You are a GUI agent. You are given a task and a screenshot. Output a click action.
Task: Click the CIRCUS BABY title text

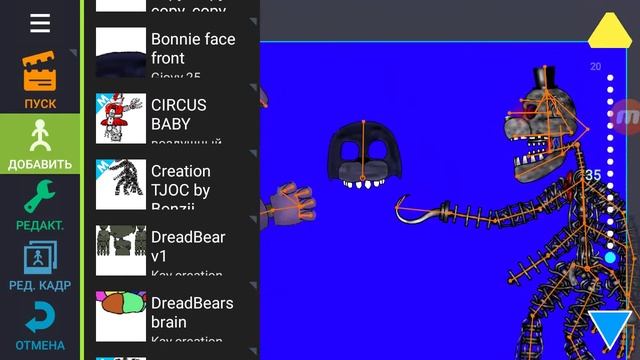(x=179, y=114)
